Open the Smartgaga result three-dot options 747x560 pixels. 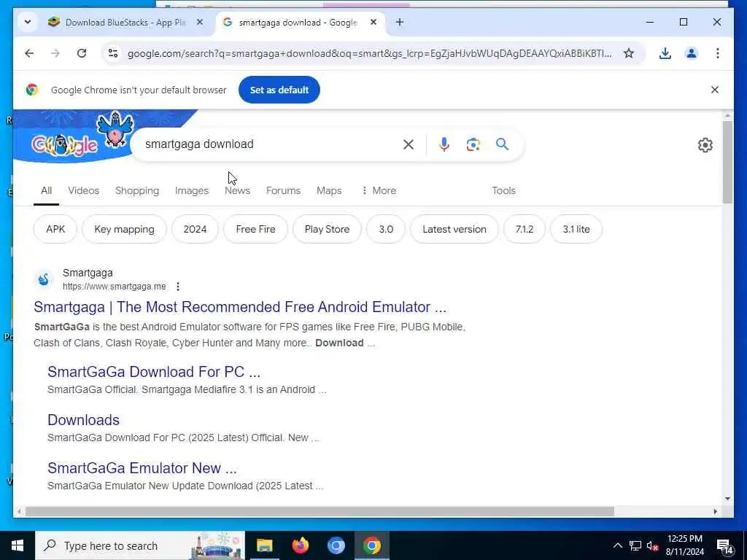tap(178, 287)
